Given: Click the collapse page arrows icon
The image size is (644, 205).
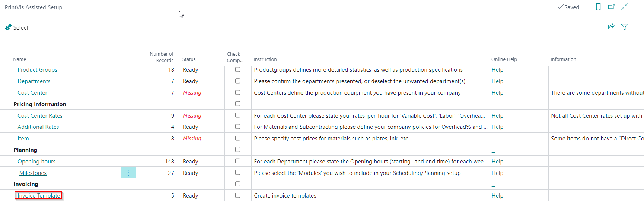Looking at the screenshot, I should click(x=625, y=7).
